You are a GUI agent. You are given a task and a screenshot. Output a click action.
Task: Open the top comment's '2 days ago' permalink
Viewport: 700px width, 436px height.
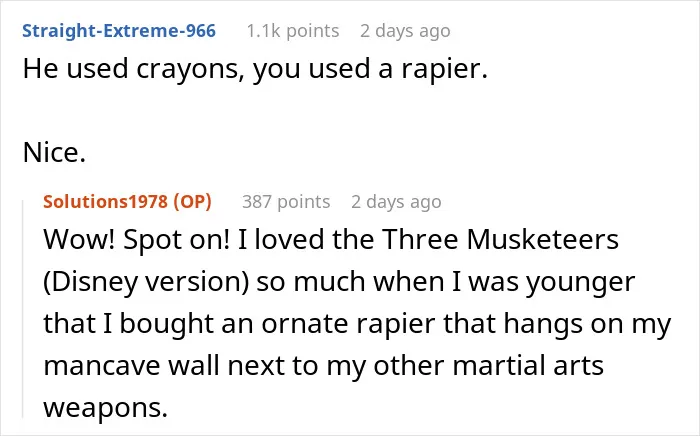tap(405, 31)
